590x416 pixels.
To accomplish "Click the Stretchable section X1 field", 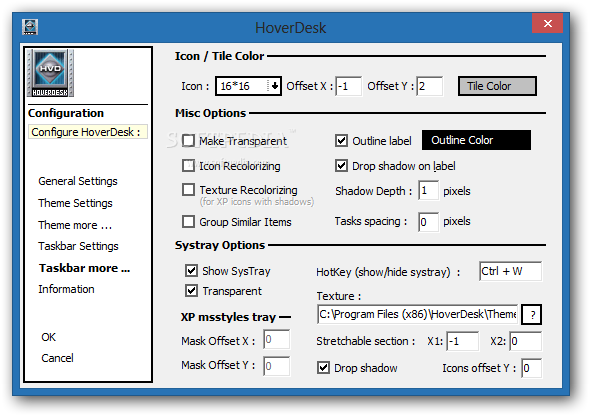I will coord(463,341).
